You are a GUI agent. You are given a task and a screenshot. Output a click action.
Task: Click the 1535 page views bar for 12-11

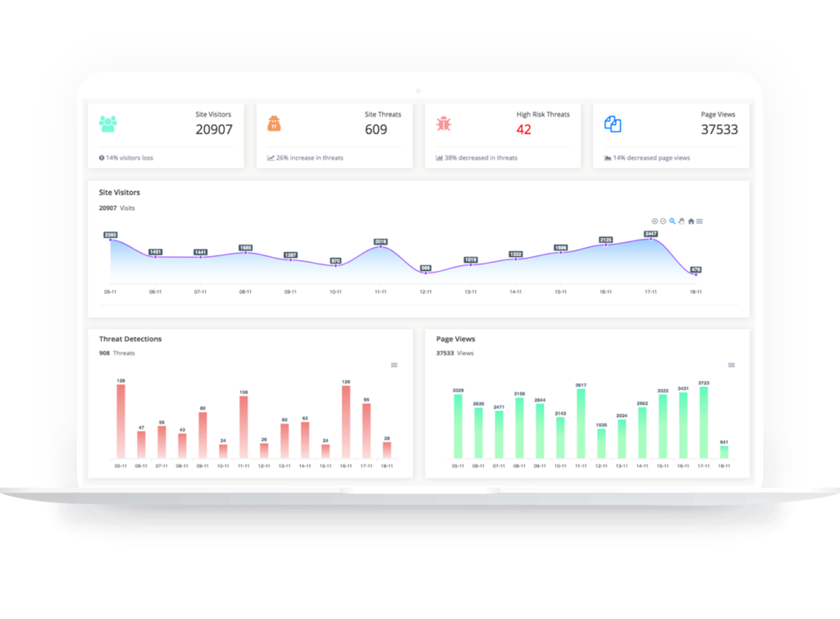[601, 444]
